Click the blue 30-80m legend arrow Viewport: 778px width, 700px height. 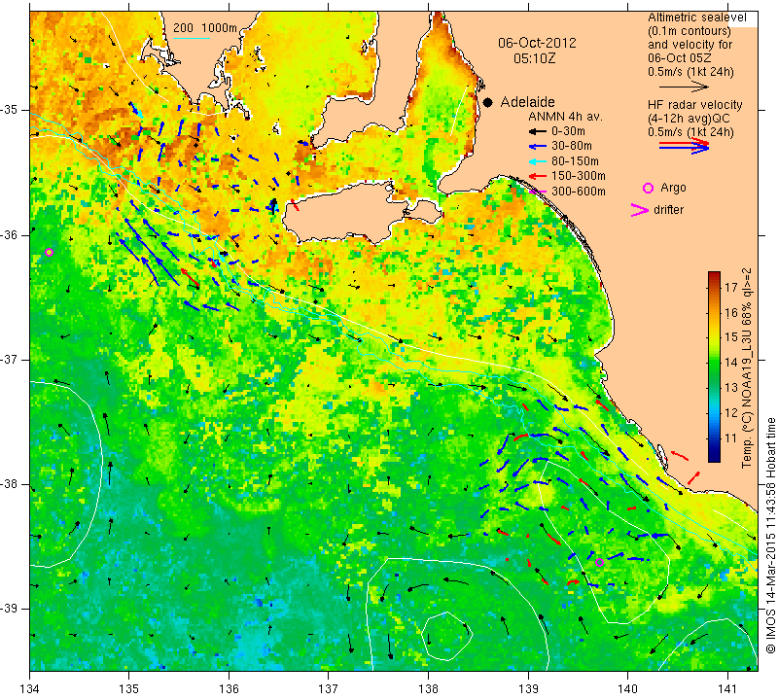(x=537, y=147)
